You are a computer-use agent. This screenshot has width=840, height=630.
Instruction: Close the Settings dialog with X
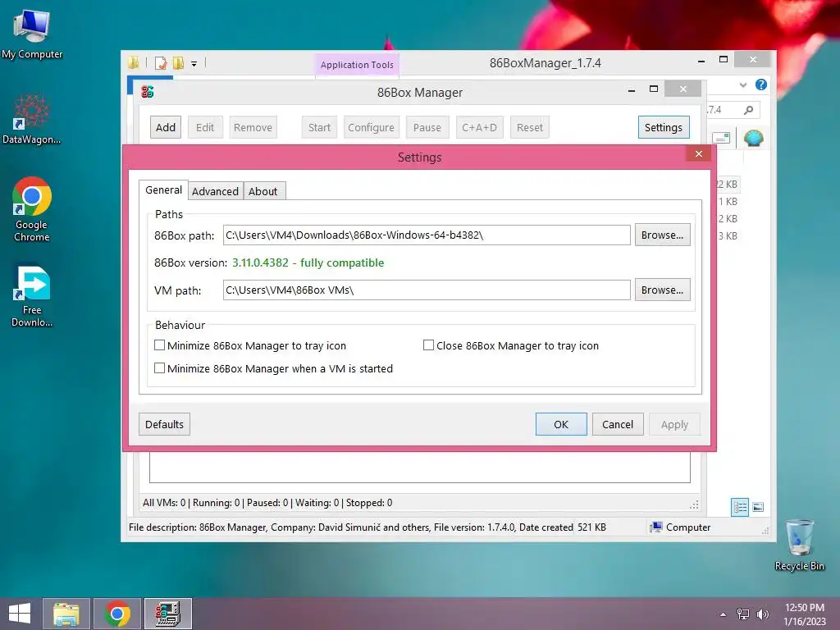click(699, 153)
